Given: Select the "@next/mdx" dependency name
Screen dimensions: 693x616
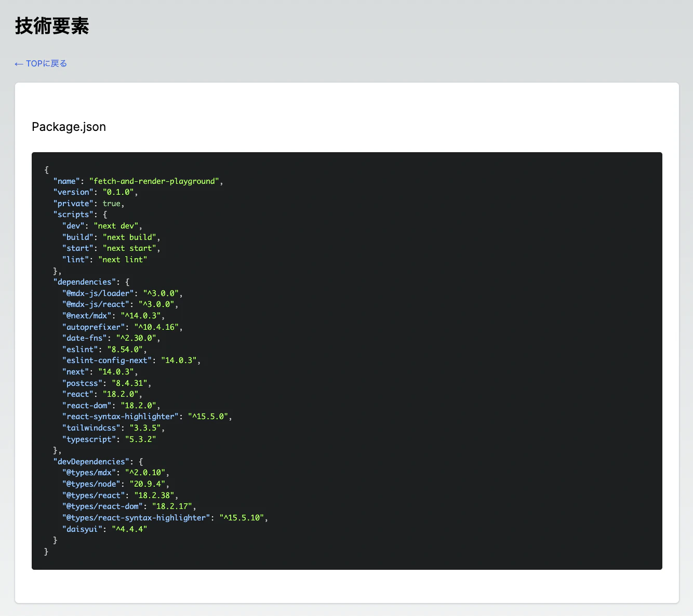Looking at the screenshot, I should coord(87,316).
